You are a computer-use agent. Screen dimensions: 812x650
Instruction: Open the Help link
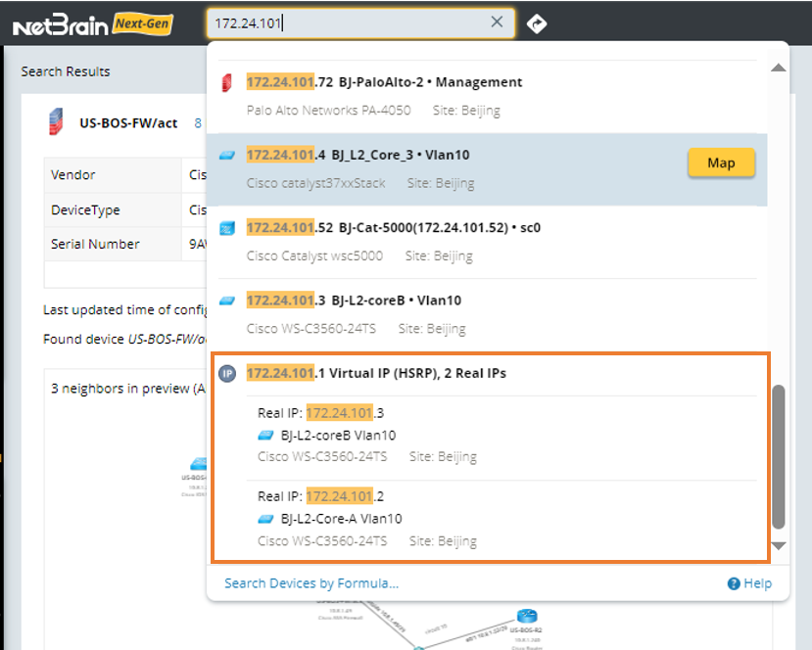tap(749, 583)
